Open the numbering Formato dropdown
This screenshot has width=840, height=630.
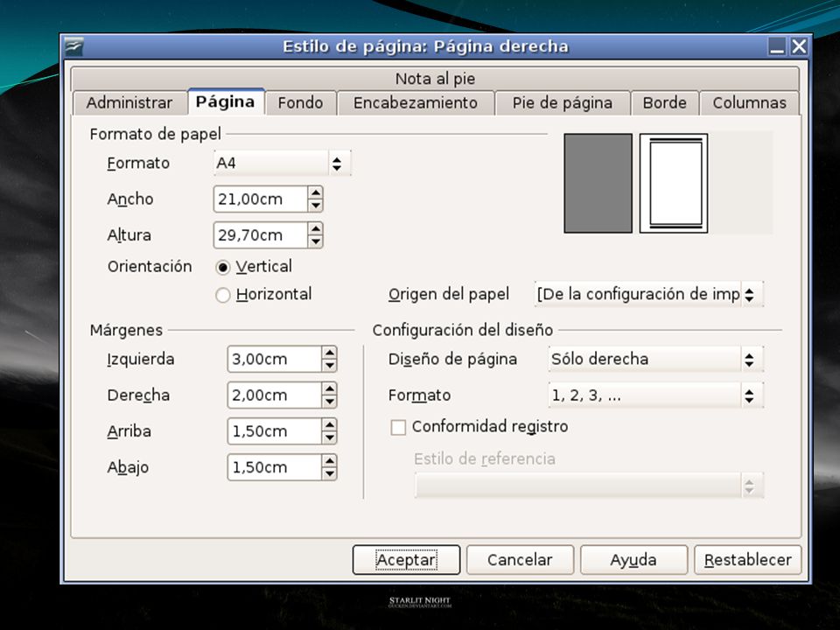(655, 395)
